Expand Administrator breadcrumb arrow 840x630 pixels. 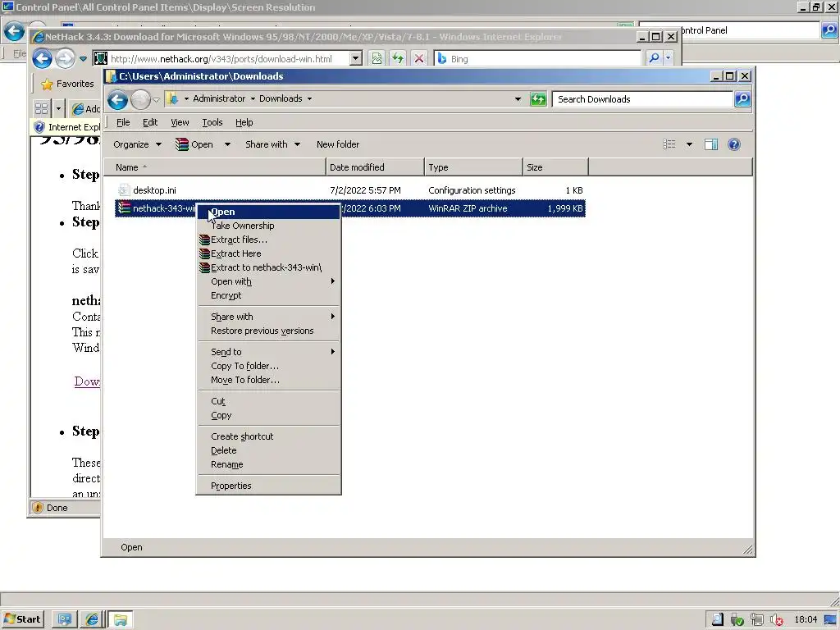pos(253,98)
